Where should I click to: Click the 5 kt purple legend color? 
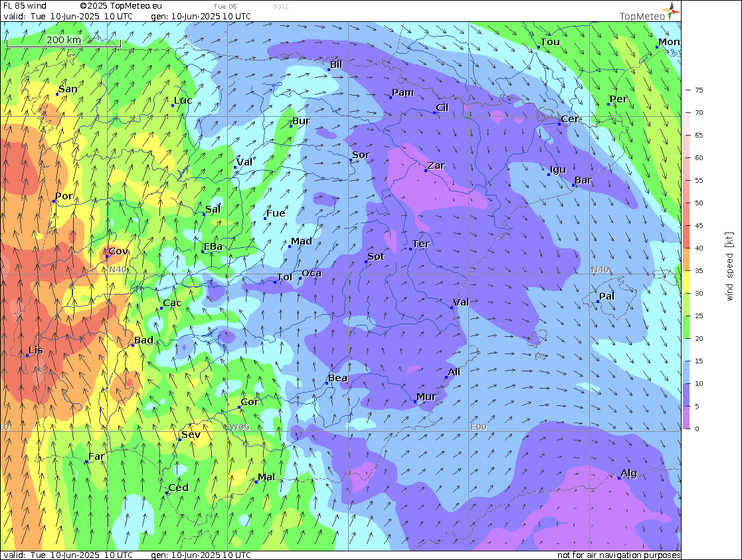coord(687,395)
